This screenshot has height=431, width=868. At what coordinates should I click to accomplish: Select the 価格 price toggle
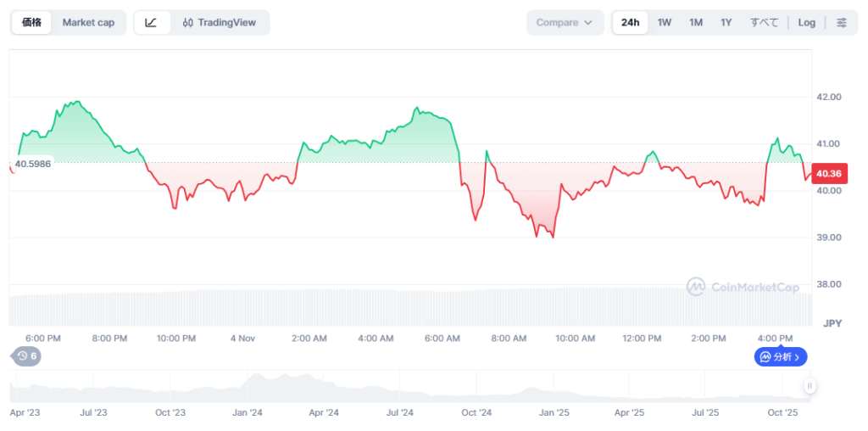pos(32,23)
